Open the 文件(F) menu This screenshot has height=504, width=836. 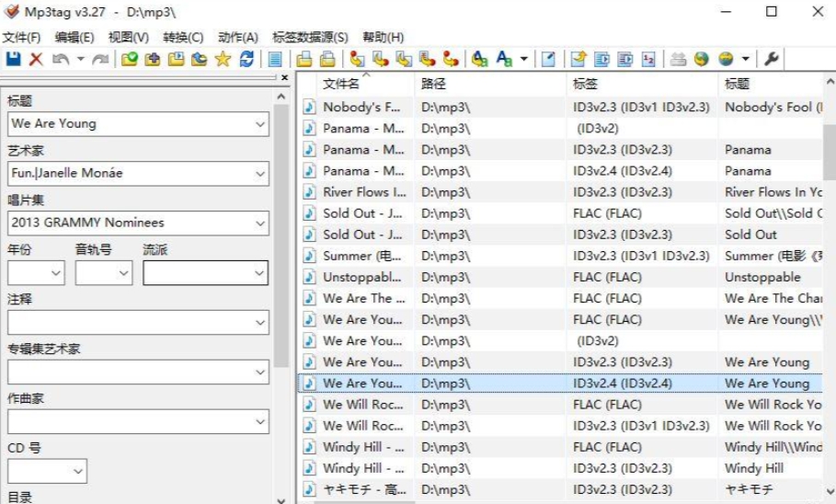21,38
